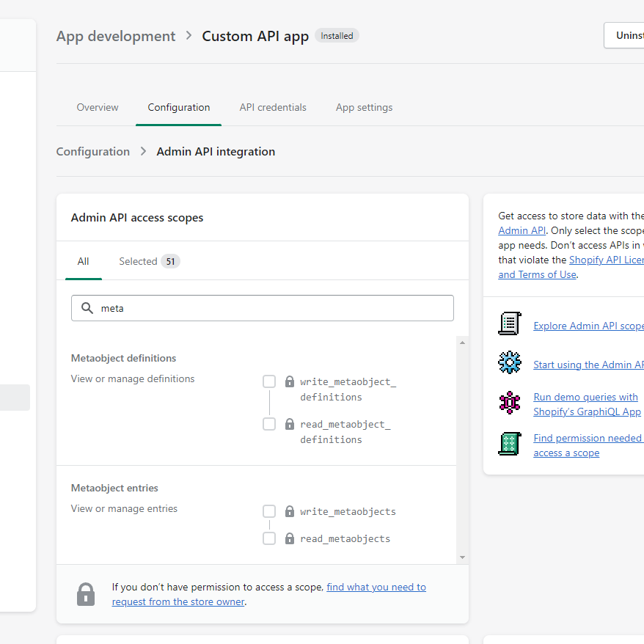Click the large lock icon in permission notice
This screenshot has width=644, height=644.
(x=86, y=594)
